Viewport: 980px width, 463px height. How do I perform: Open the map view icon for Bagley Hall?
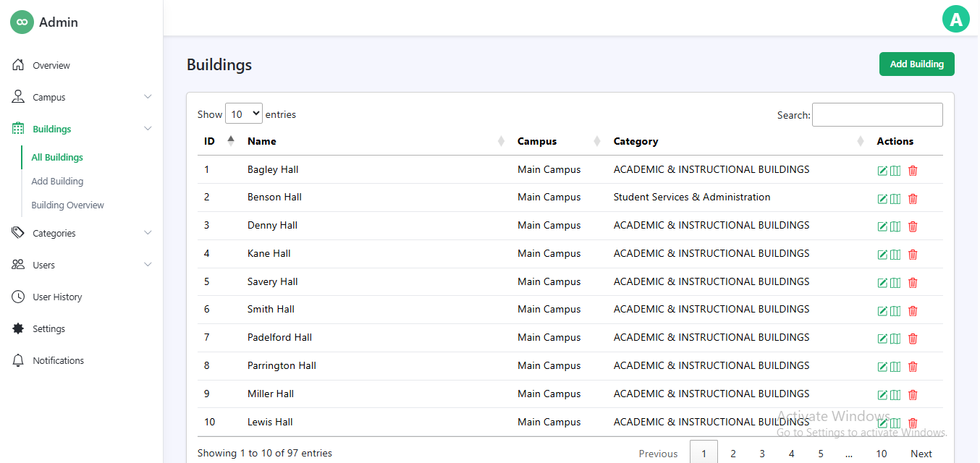coord(895,171)
